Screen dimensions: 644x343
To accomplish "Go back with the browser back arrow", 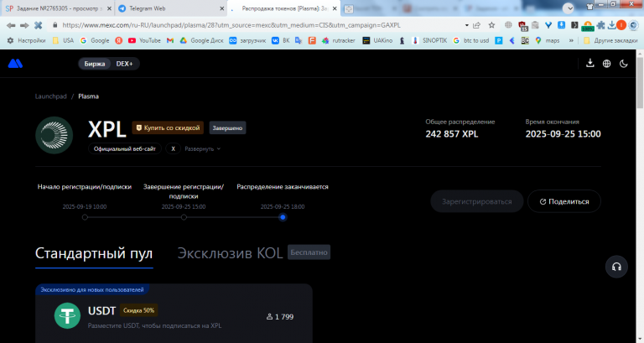I will [x=11, y=25].
